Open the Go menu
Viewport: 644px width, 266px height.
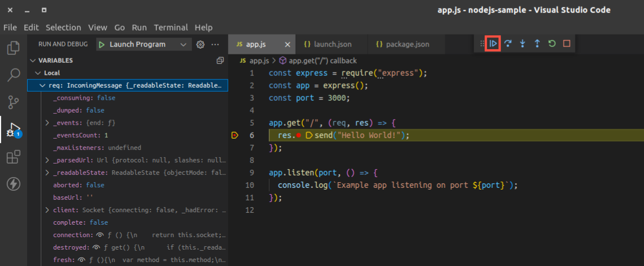(x=120, y=28)
